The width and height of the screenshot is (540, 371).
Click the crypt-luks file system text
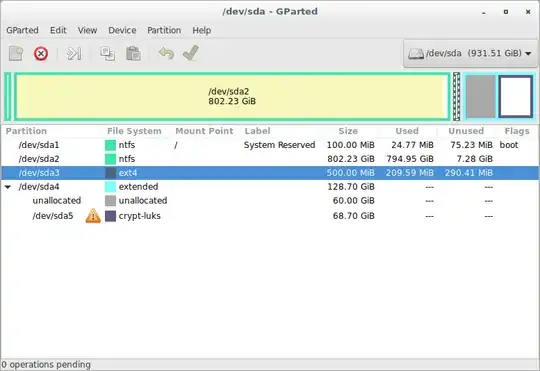click(139, 216)
